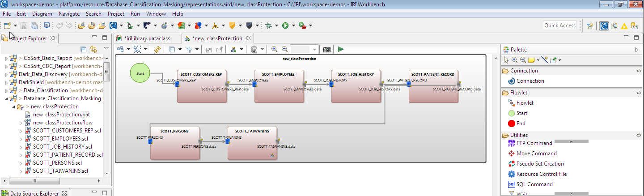
Task: Click the dark shield toolbar icon
Action: tap(249, 26)
